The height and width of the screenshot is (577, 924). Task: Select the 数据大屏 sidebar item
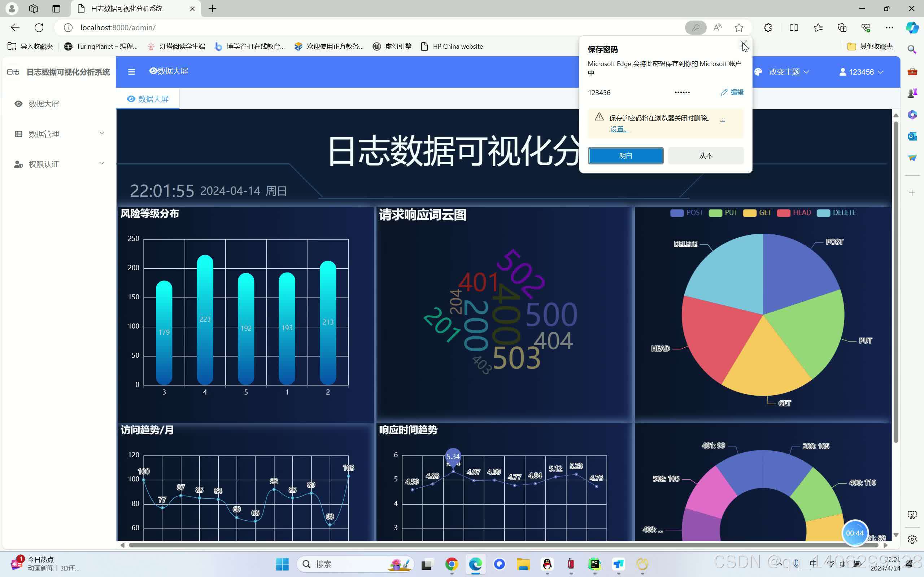pos(44,104)
